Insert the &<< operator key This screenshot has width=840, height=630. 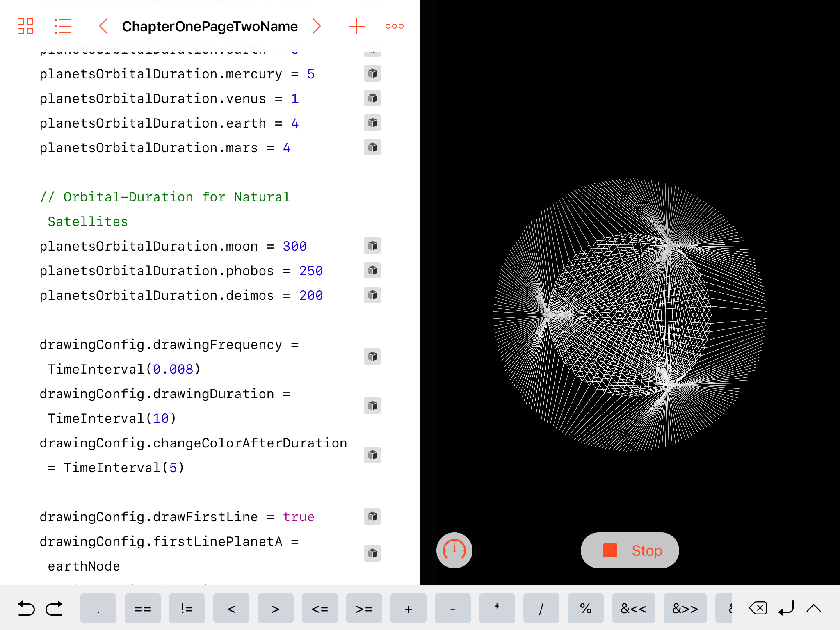click(x=634, y=608)
